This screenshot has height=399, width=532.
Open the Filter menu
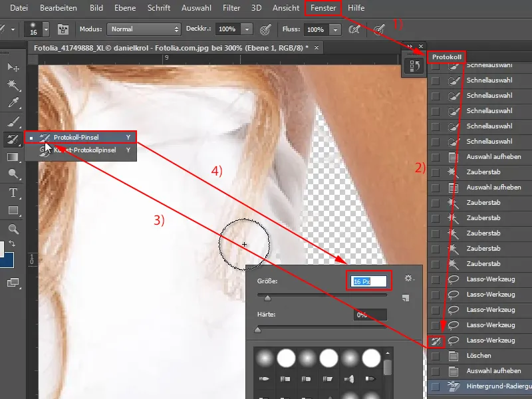tap(232, 8)
